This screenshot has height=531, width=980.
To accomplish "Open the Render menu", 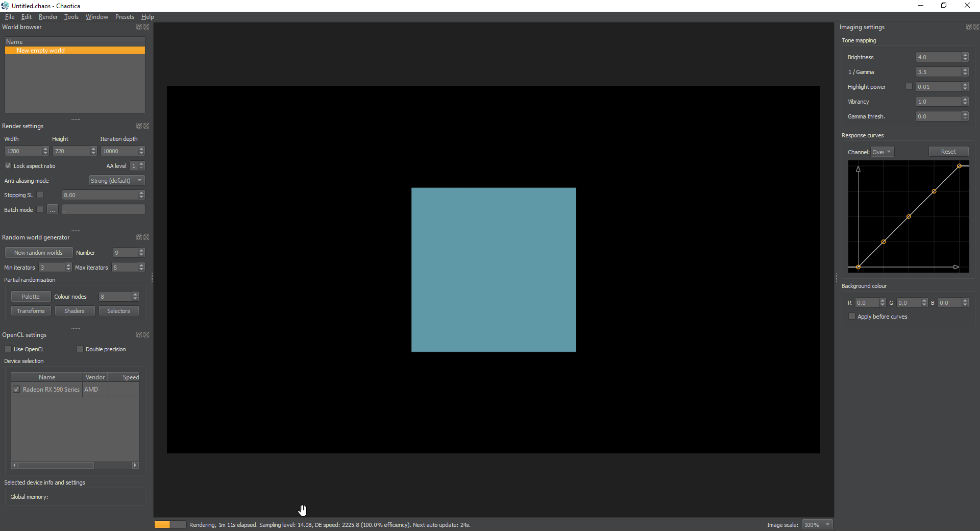I will click(x=48, y=17).
